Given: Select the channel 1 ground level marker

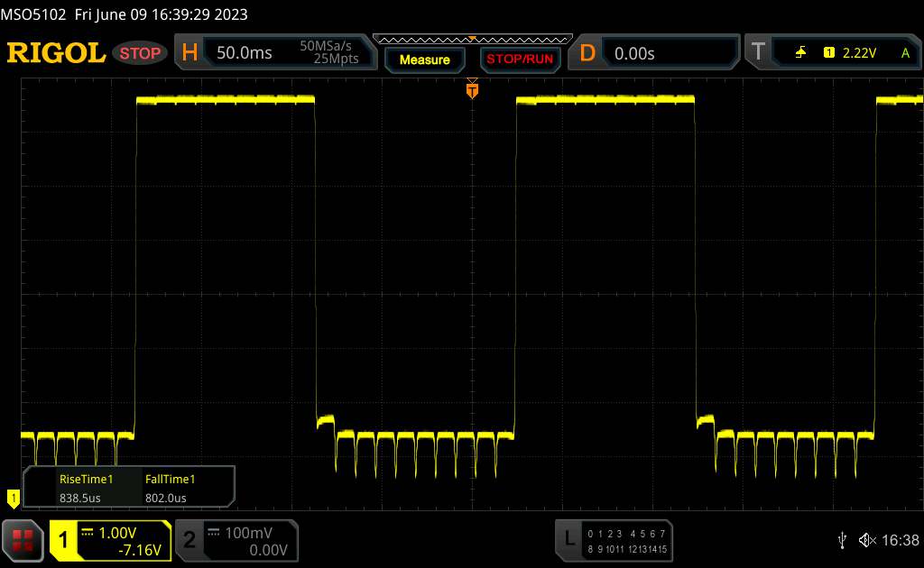Looking at the screenshot, I should pos(13,497).
